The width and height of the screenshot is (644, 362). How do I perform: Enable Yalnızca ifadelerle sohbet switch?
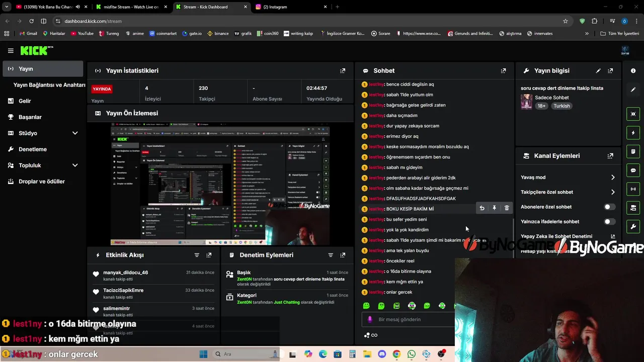coord(609,222)
